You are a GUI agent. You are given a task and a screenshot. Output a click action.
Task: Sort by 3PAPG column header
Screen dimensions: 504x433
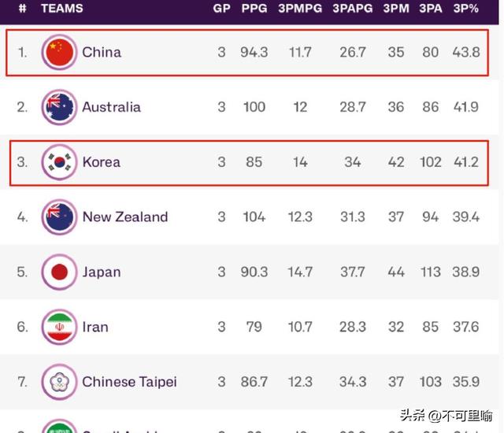353,9
